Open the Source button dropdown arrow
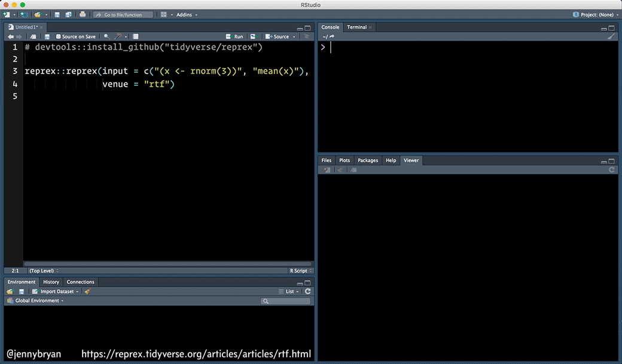Screen dimensions: 622x364 294,37
